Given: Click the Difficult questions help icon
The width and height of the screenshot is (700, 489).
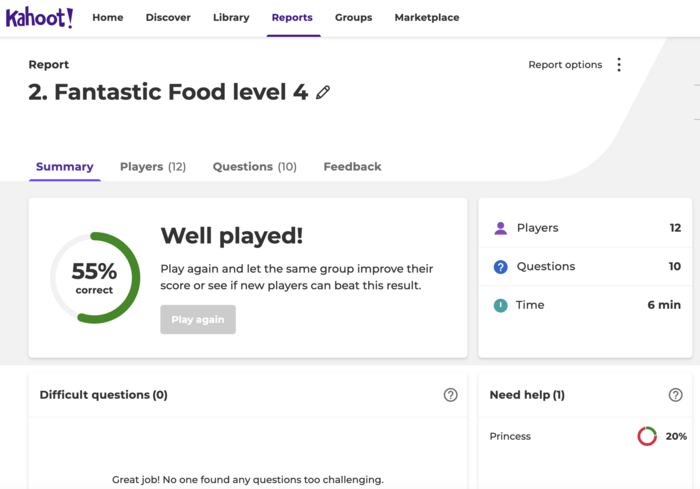Looking at the screenshot, I should (450, 395).
